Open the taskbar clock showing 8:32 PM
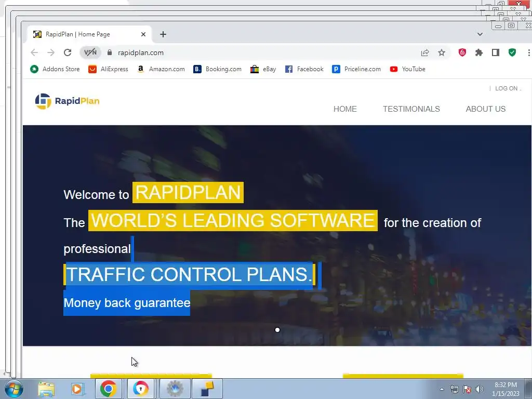 pyautogui.click(x=506, y=389)
